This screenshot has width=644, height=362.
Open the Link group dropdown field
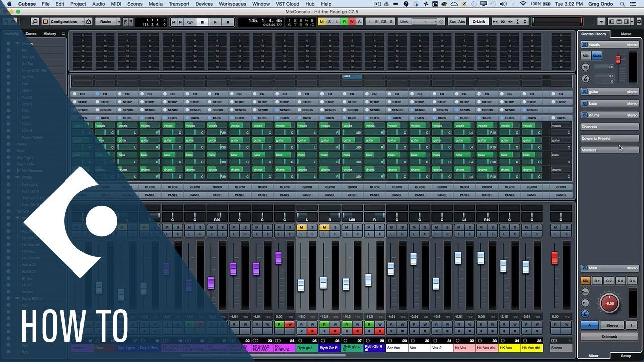click(424, 22)
